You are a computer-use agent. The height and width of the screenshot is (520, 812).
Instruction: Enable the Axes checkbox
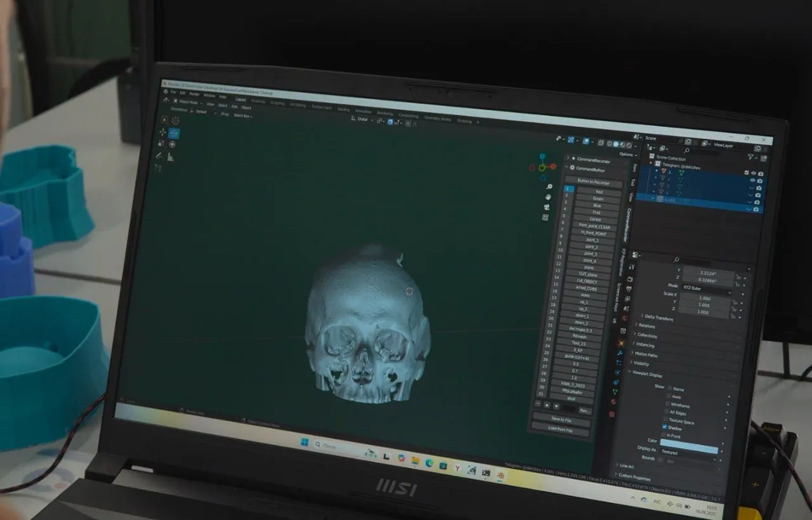pyautogui.click(x=668, y=396)
